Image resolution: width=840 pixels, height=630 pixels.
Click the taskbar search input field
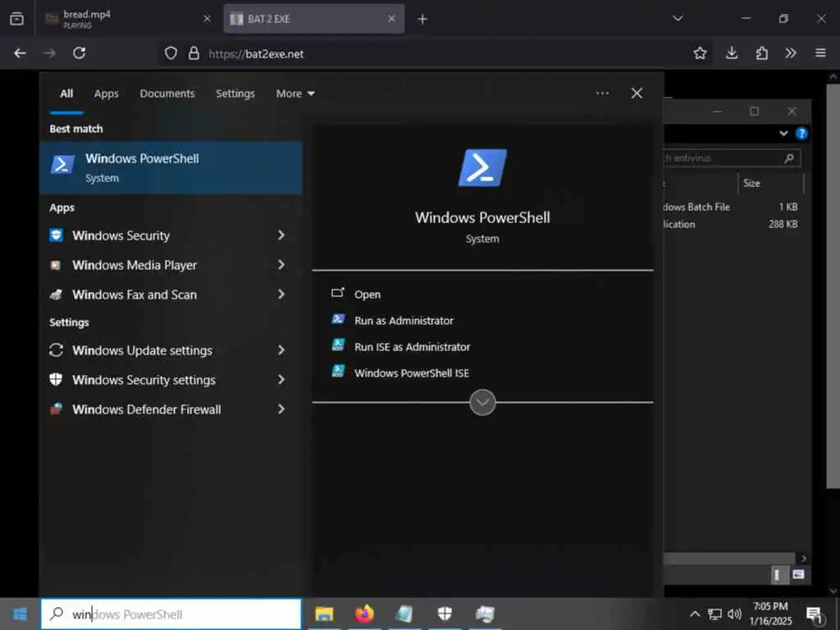pyautogui.click(x=171, y=614)
